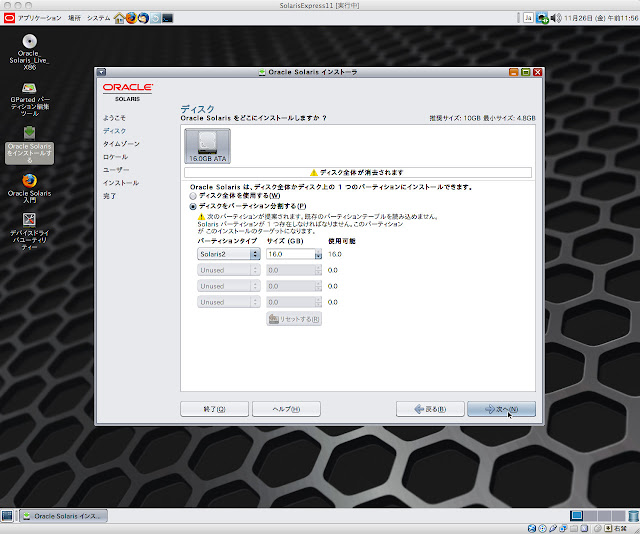The height and width of the screenshot is (534, 640).
Task: Click the Disk (ディスク) step in sidebar
Action: 115,131
